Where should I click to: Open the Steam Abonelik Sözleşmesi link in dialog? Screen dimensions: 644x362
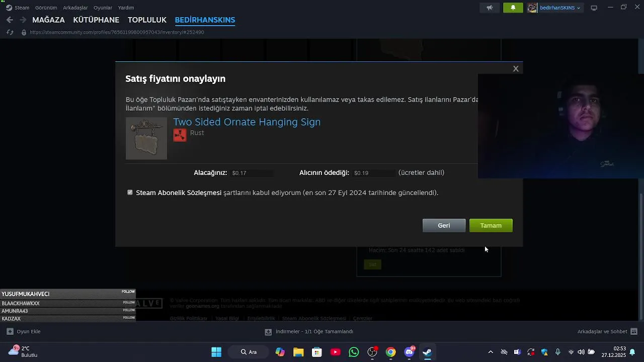[x=179, y=193]
